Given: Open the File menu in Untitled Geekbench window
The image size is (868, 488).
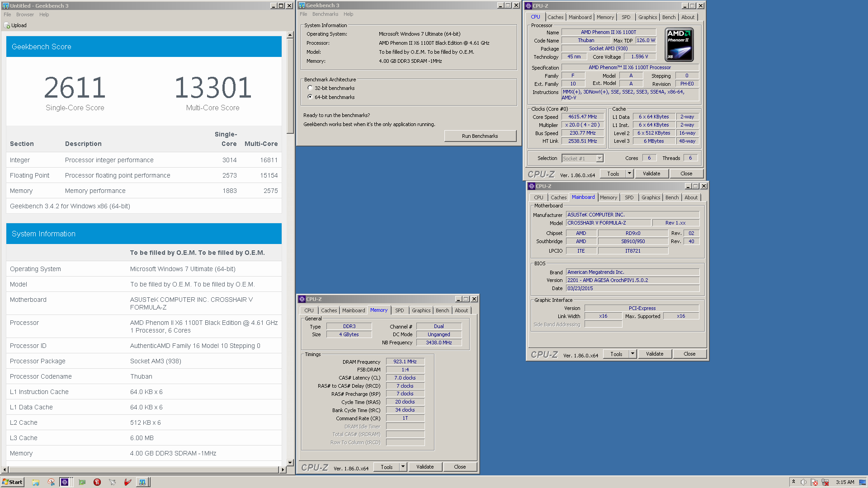Looking at the screenshot, I should coord(7,14).
